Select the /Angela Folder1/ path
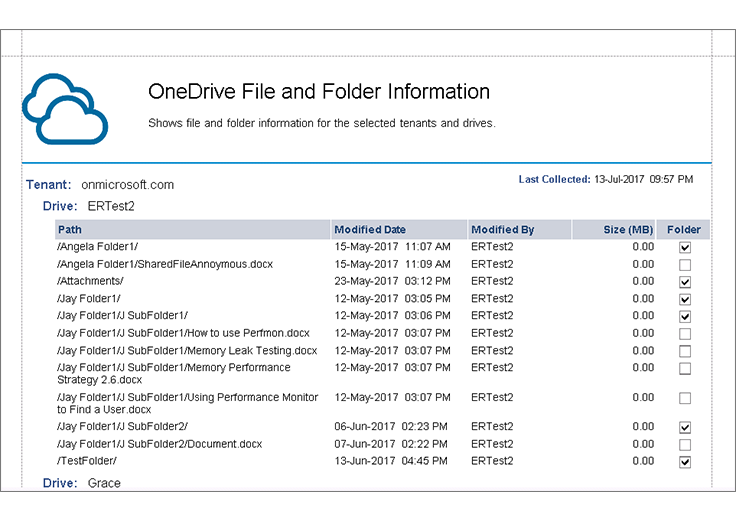Viewport: 736px width, 522px height. 97,247
